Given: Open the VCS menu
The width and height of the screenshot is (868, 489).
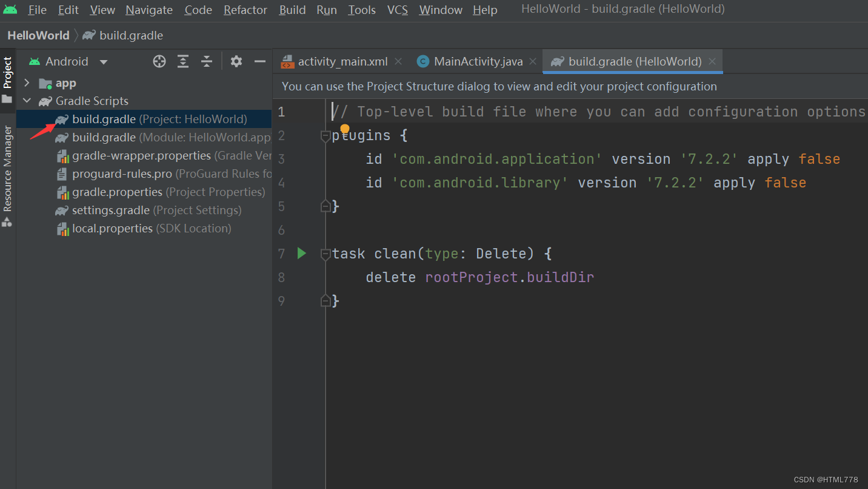Looking at the screenshot, I should click(x=398, y=10).
